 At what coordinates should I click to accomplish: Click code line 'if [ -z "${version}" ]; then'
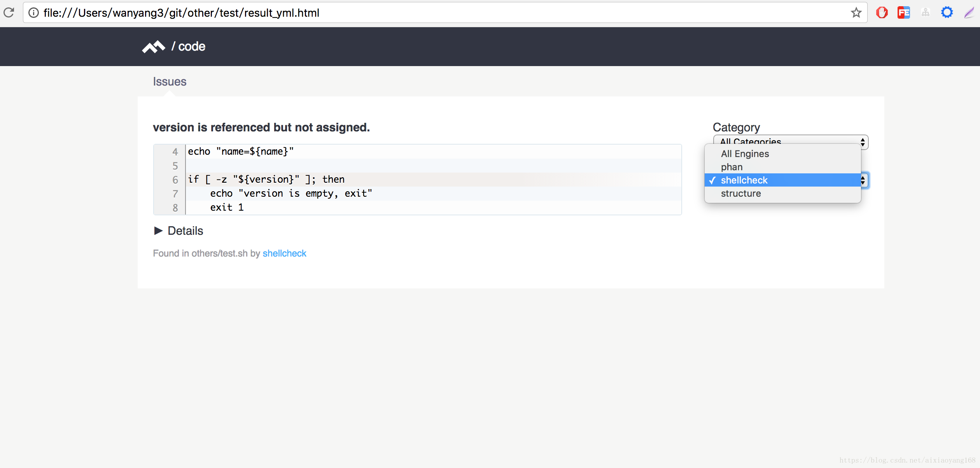click(266, 180)
